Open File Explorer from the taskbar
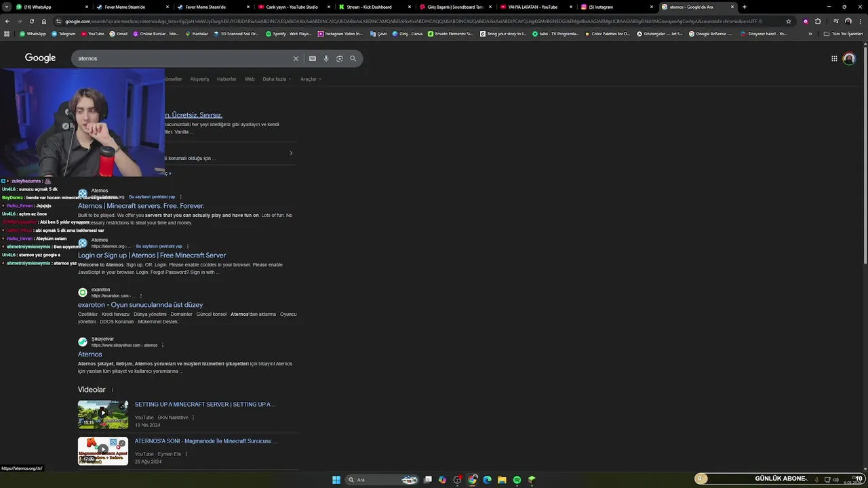The width and height of the screenshot is (868, 488). tap(502, 480)
